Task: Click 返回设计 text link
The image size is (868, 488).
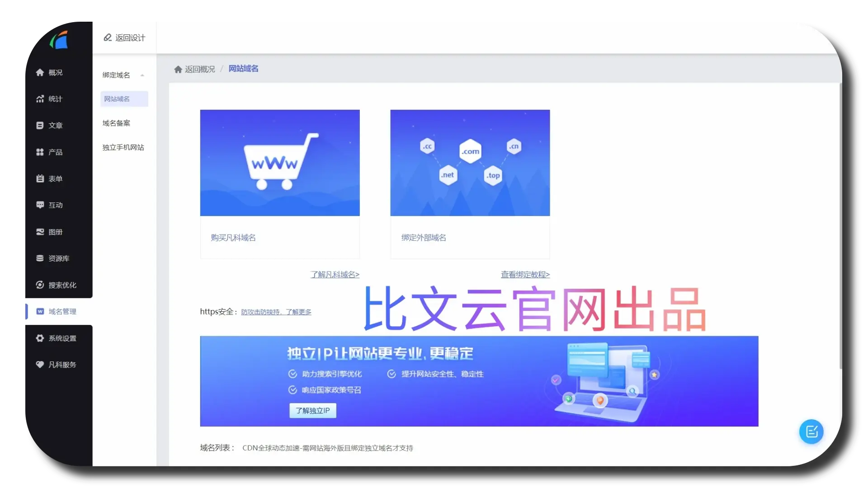Action: (130, 38)
